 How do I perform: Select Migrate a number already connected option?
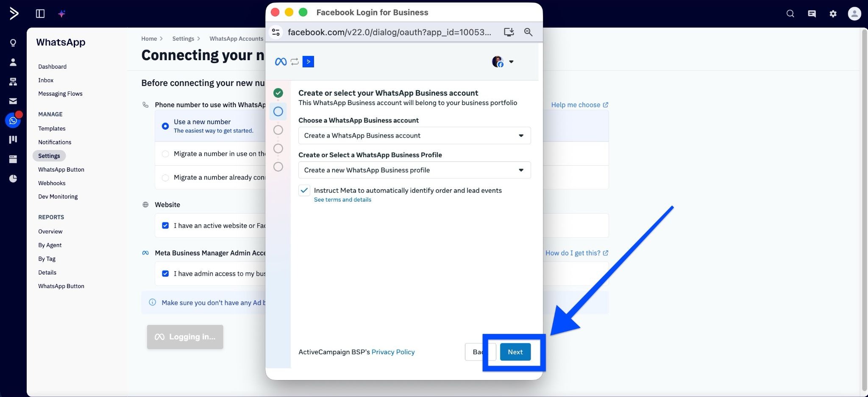(165, 178)
